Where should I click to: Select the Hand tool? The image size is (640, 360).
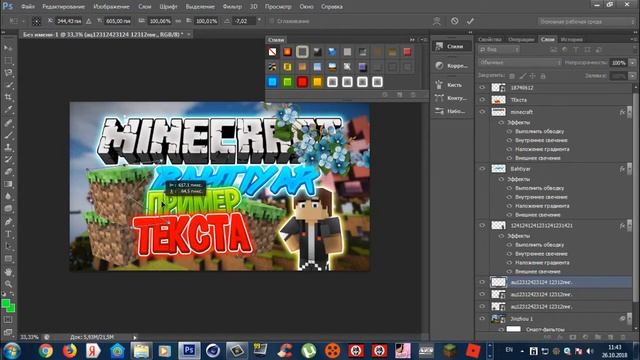pyautogui.click(x=8, y=272)
